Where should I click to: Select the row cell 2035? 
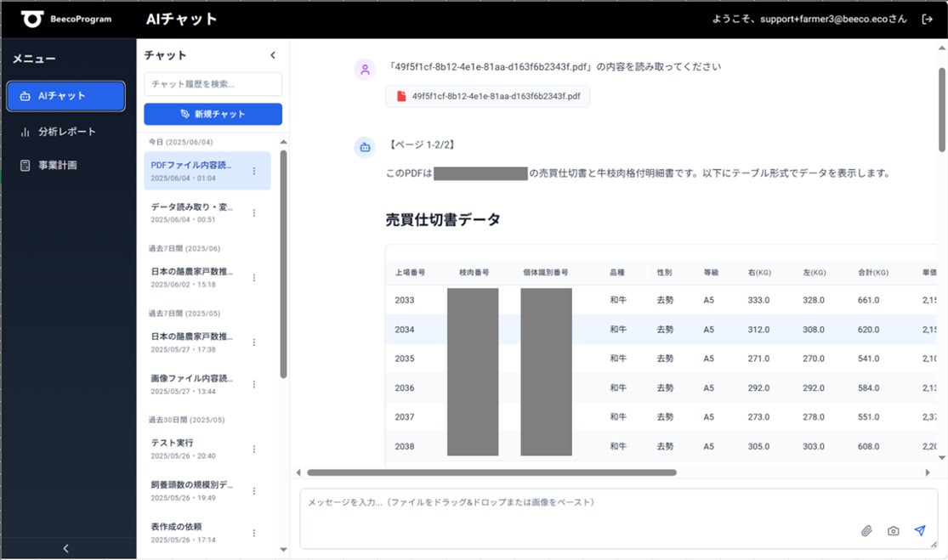tap(405, 359)
